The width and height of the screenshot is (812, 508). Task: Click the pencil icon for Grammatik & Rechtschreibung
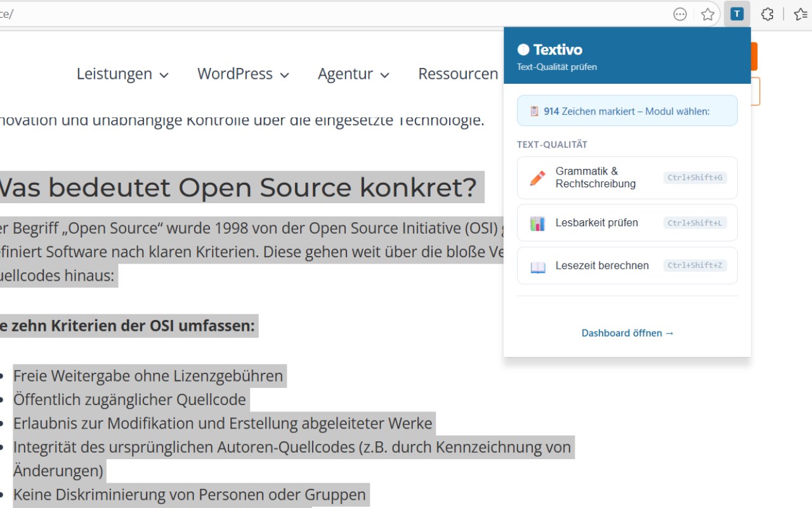537,178
